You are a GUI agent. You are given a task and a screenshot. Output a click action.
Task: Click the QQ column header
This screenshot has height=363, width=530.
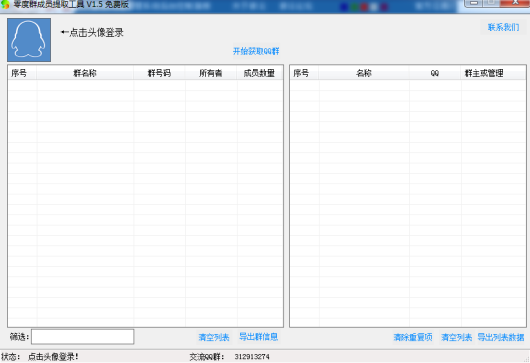tap(435, 73)
